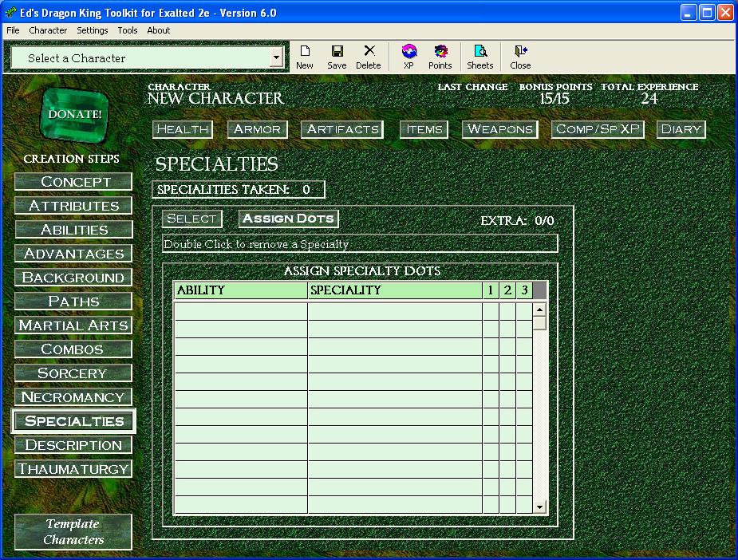Open the Artifacts section
The width and height of the screenshot is (738, 560).
pyautogui.click(x=342, y=129)
